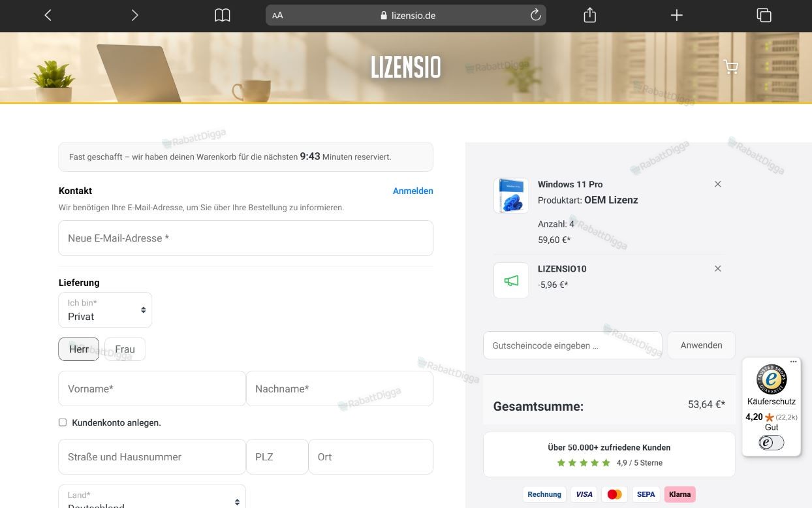The image size is (812, 508).
Task: Click the Trusted Shops guarantee seal
Action: (772, 379)
